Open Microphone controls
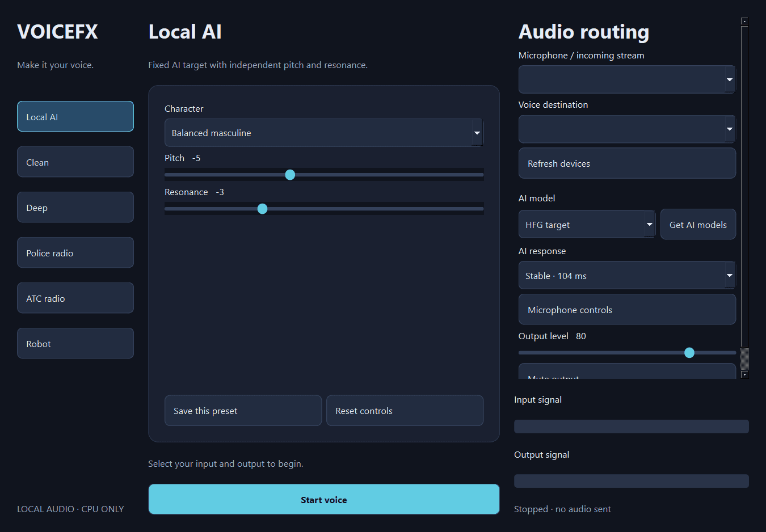Image resolution: width=766 pixels, height=532 pixels. [627, 309]
